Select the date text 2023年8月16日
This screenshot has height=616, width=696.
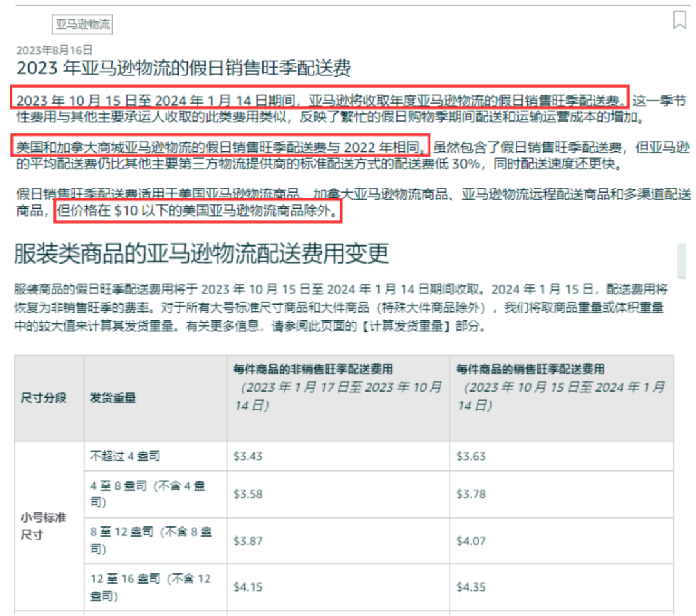(x=54, y=50)
